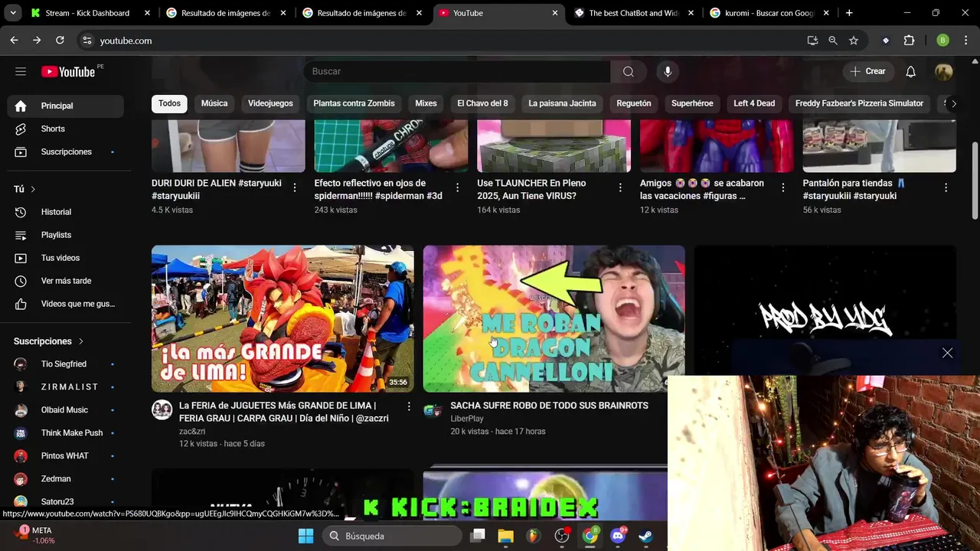
Task: Open Suscripciones in sidebar
Action: (x=65, y=152)
